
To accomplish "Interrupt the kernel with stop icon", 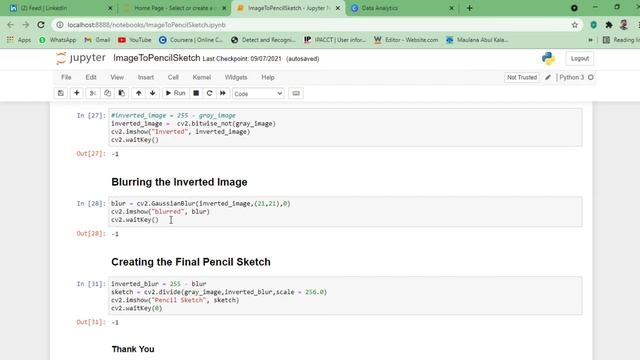I will tap(196, 93).
